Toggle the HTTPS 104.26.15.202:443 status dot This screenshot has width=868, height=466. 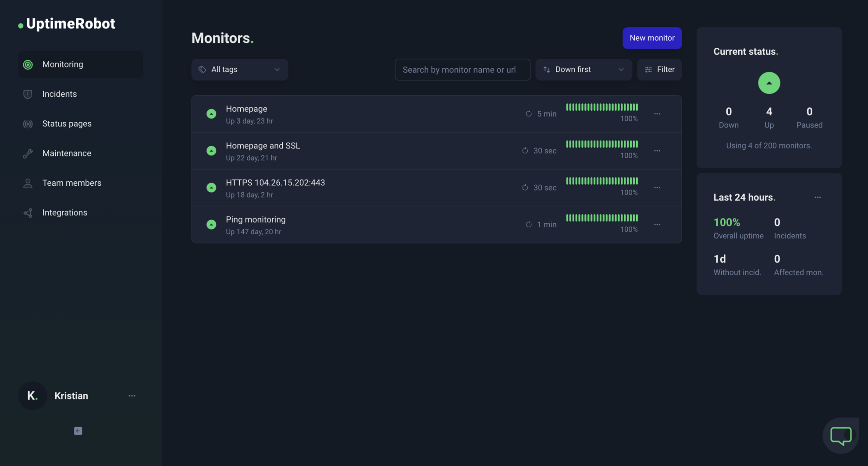point(211,187)
